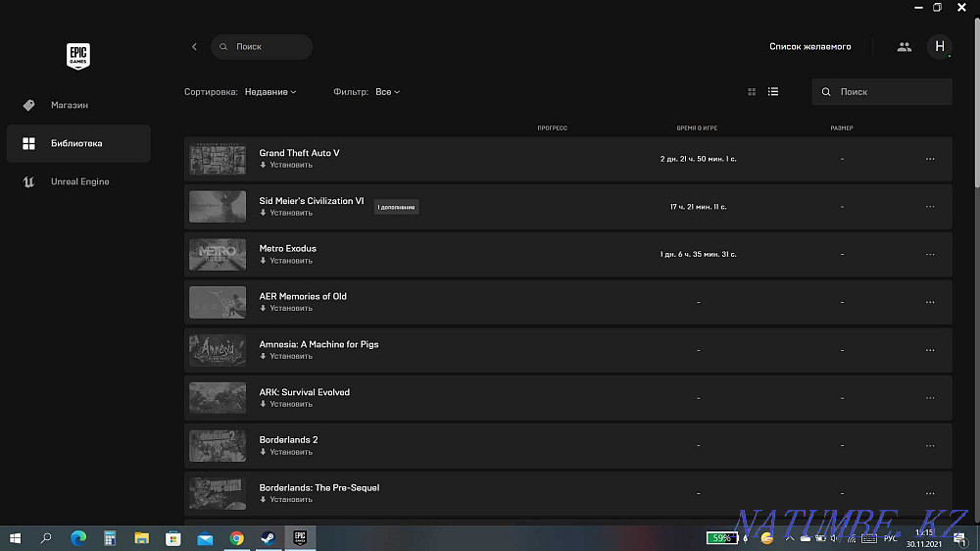
Task: Expand the Фильтр Все dropdown
Action: 387,92
